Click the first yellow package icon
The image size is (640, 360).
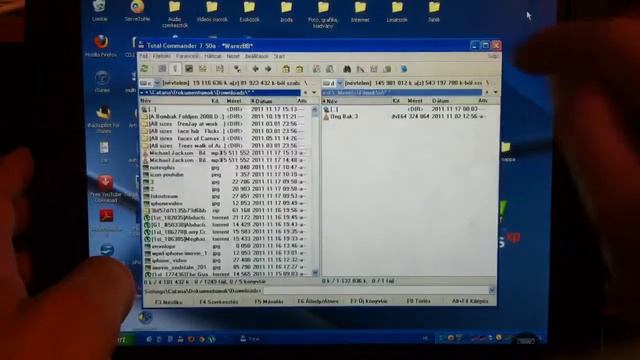[286, 69]
